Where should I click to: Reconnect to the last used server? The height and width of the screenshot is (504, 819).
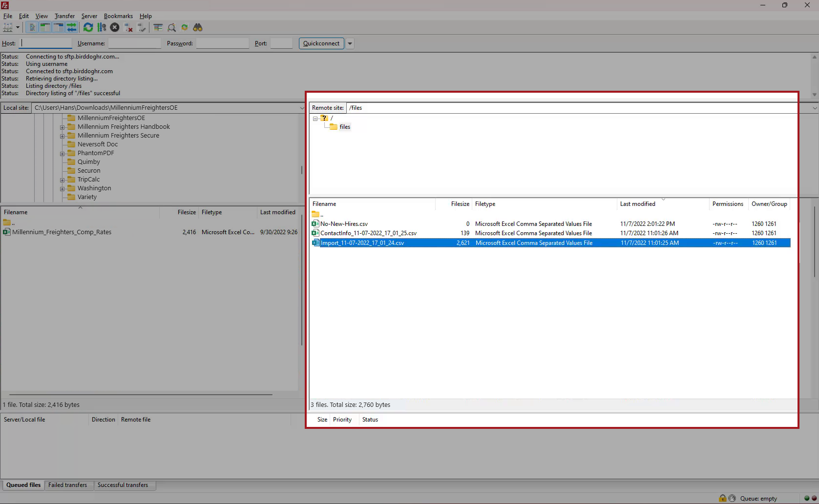142,27
